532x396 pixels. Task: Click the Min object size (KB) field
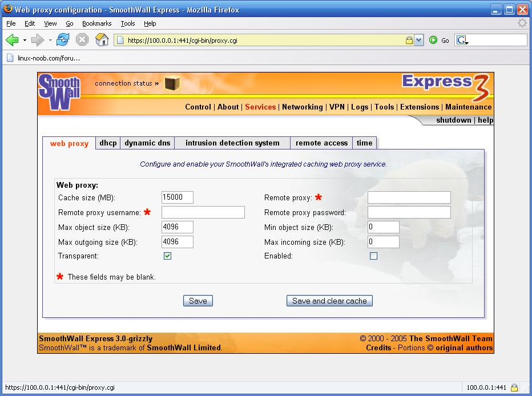click(x=384, y=227)
